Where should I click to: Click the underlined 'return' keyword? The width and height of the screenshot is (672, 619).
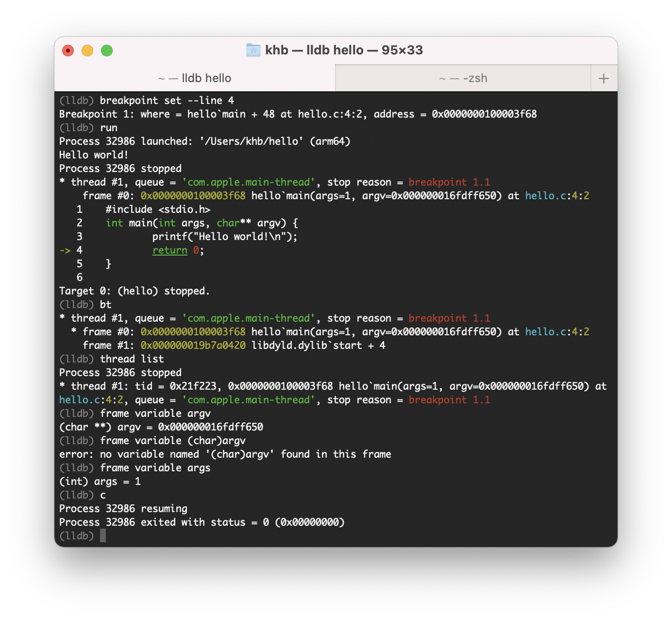pos(170,250)
